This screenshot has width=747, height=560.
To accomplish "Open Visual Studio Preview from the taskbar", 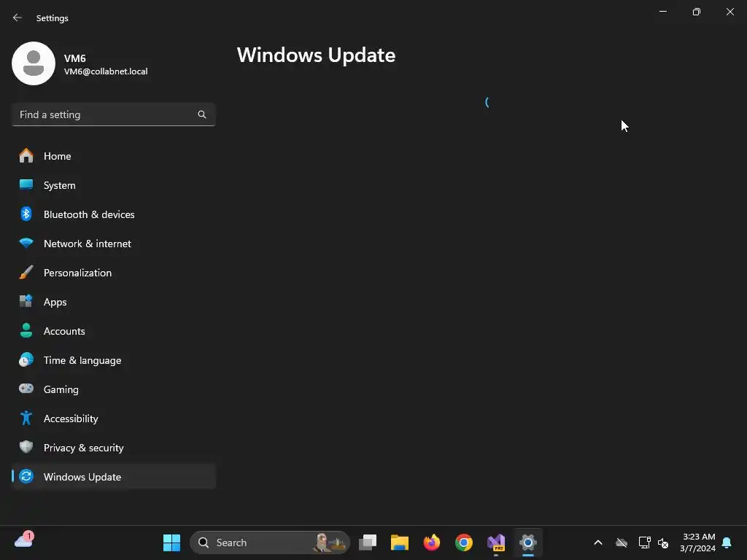I will pos(496,542).
